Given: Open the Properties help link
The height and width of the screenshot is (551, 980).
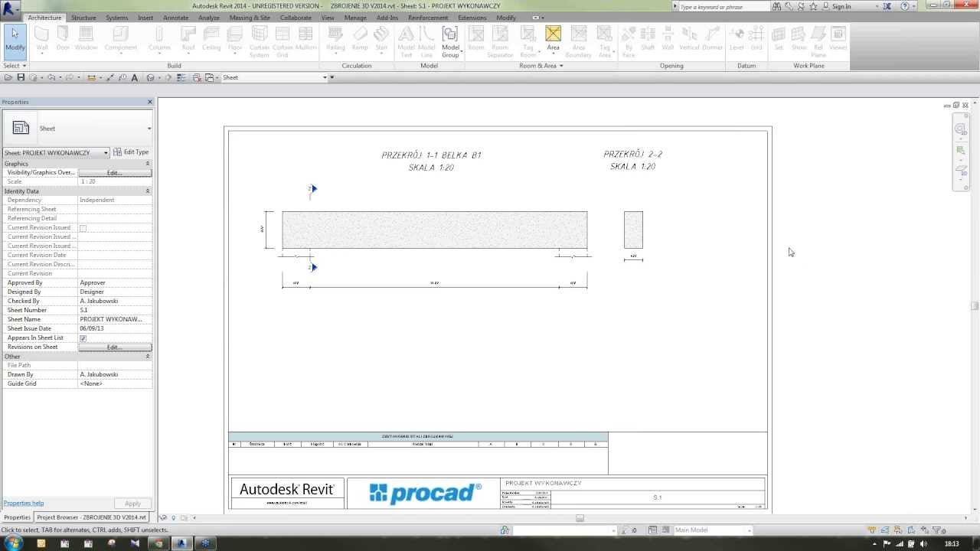Looking at the screenshot, I should tap(24, 503).
